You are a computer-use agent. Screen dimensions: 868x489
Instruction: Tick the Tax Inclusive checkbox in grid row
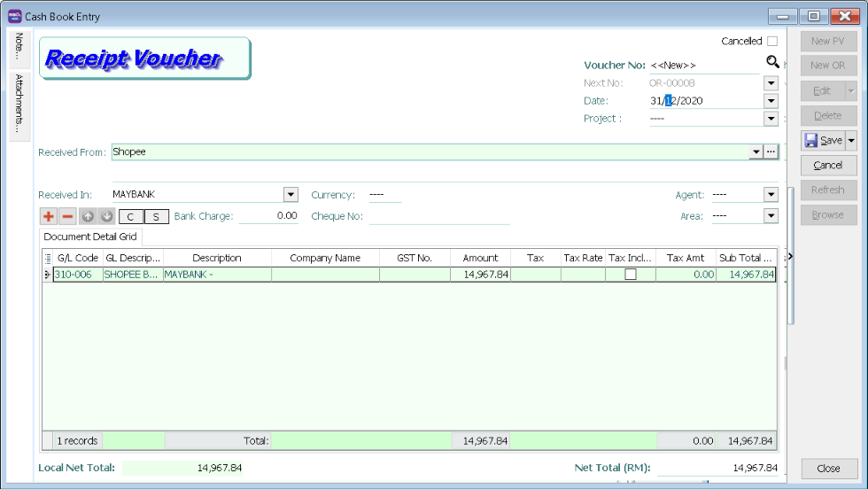[631, 275]
